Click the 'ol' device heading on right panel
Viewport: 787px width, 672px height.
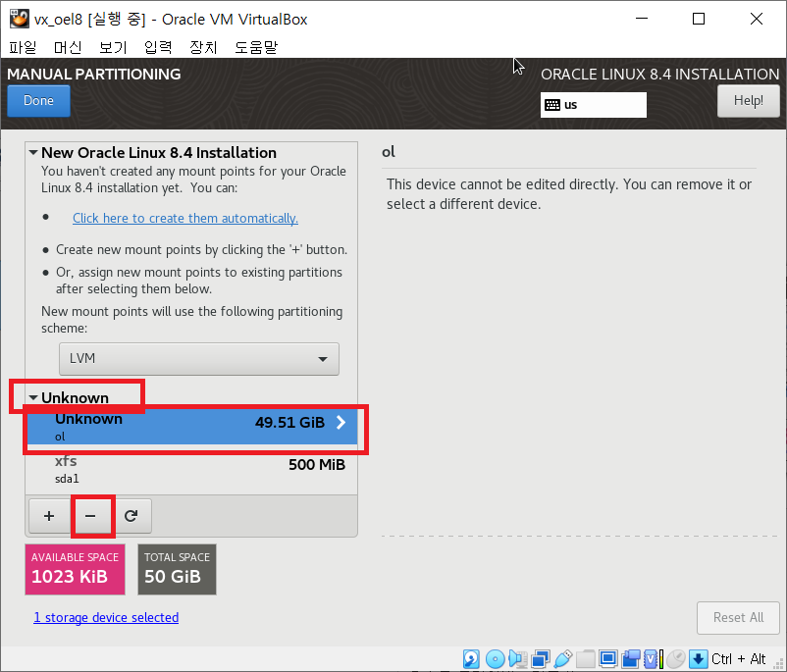pyautogui.click(x=389, y=151)
